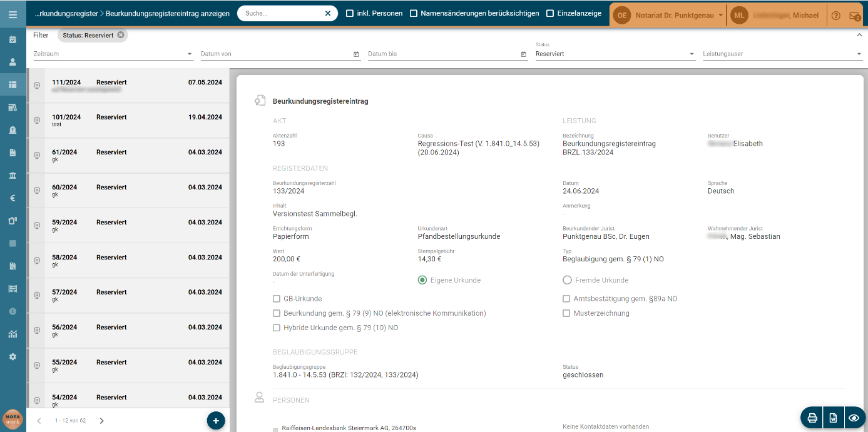
Task: Click the seal icon of entry 111/2024
Action: (36, 86)
